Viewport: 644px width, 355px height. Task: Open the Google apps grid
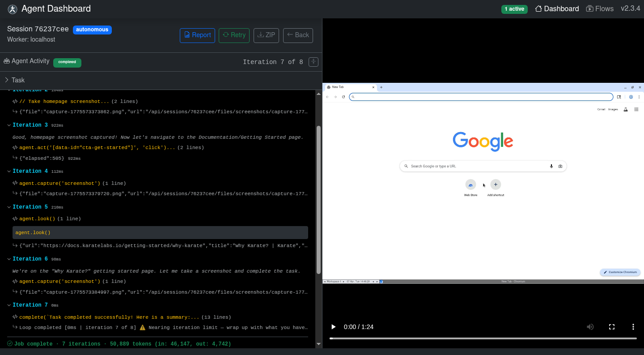click(x=636, y=109)
